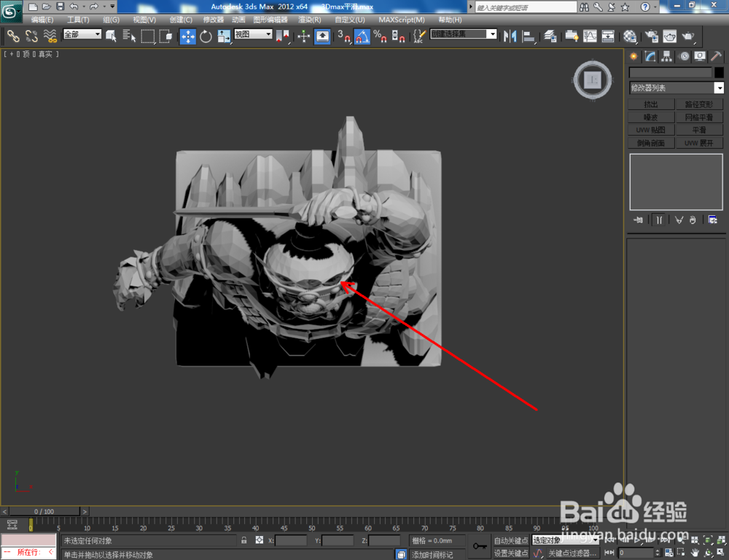729x560 pixels.
Task: Open the selection filter dropdown 全部
Action: coord(82,34)
